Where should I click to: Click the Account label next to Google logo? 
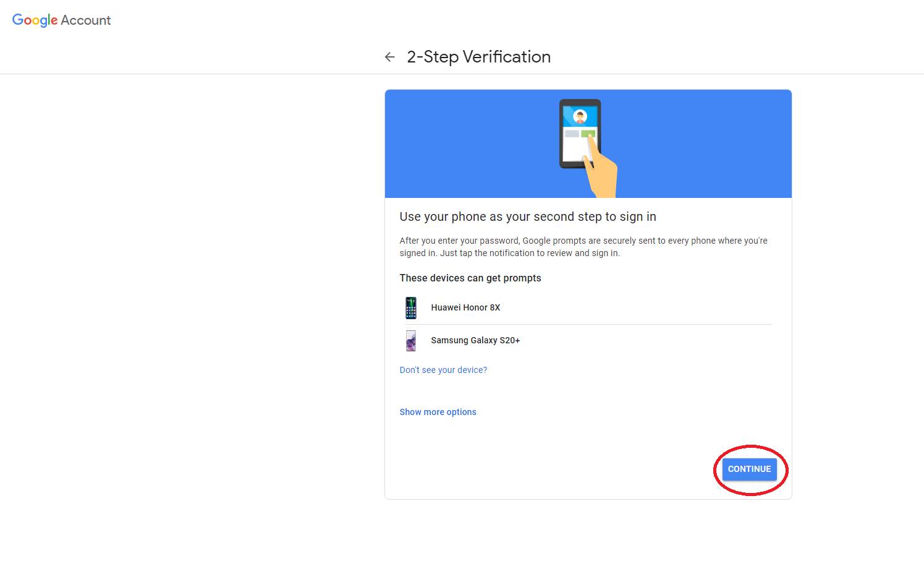point(87,20)
